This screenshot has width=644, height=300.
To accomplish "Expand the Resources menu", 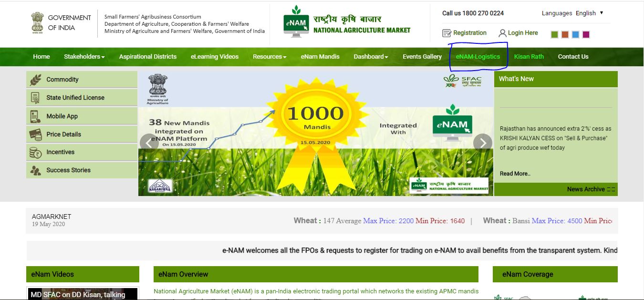I will [270, 57].
